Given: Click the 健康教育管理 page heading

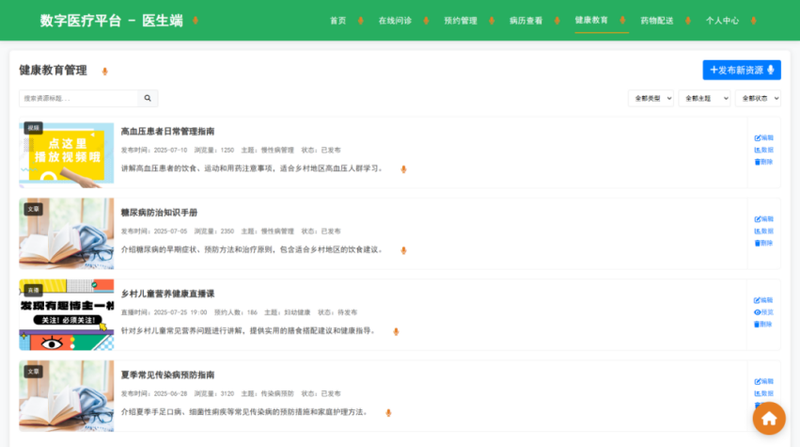Looking at the screenshot, I should (x=53, y=70).
